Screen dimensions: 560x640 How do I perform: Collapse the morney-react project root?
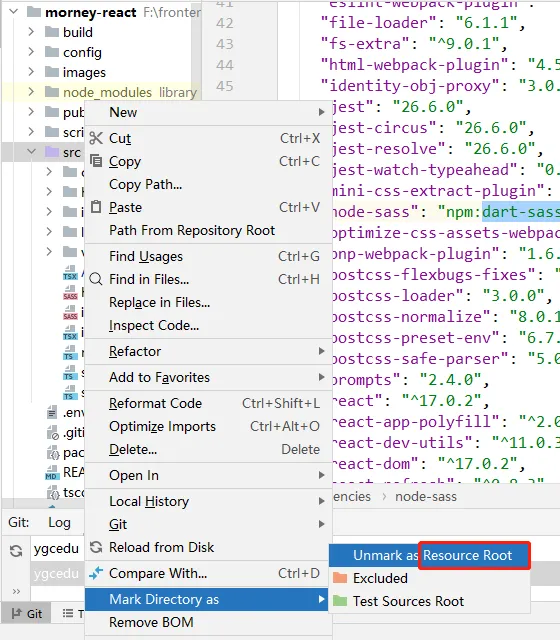coord(13,11)
